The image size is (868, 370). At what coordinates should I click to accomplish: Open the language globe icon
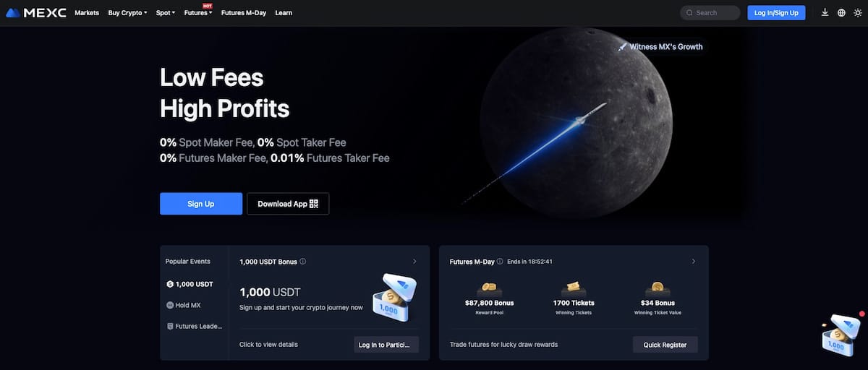(841, 12)
